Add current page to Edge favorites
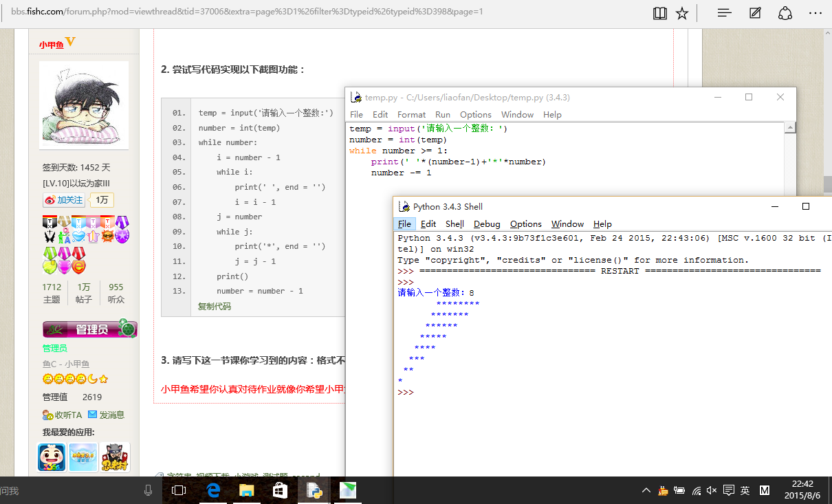Image resolution: width=832 pixels, height=504 pixels. (x=682, y=12)
